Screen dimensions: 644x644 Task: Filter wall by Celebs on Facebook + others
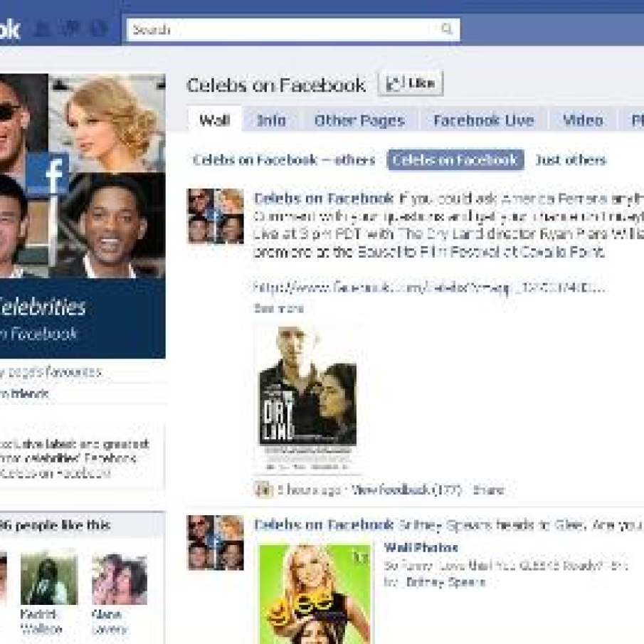pos(284,160)
